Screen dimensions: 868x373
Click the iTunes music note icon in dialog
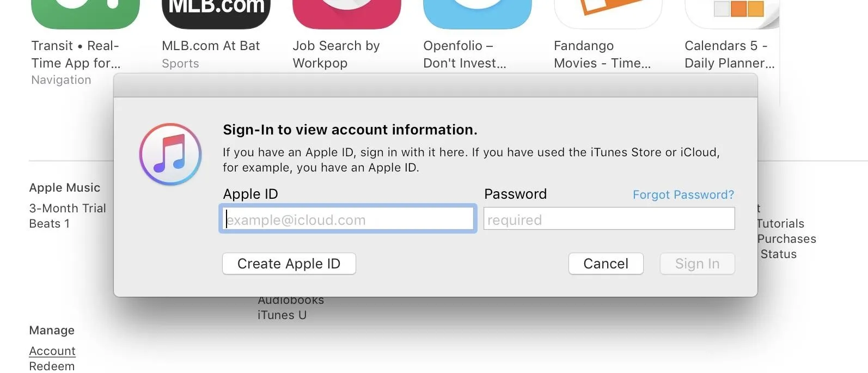(x=170, y=154)
